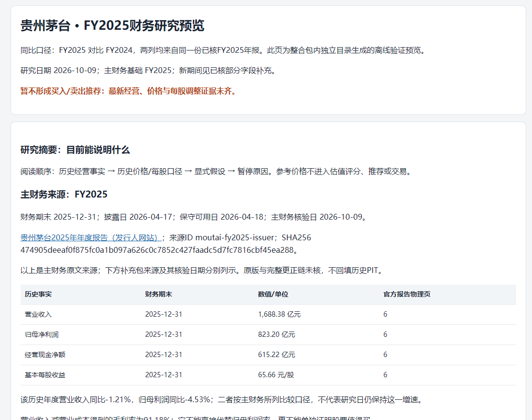Click the date cell in 经营现金净额 row
The height and width of the screenshot is (420, 532).
pyautogui.click(x=164, y=355)
